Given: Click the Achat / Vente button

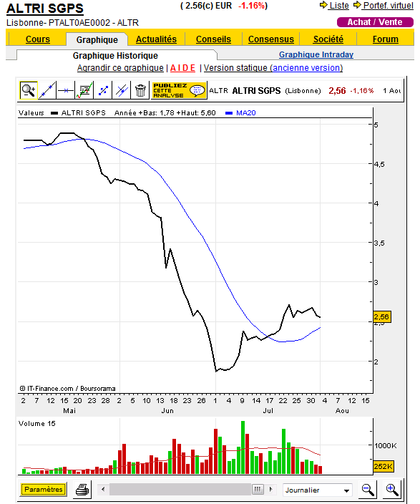Looking at the screenshot, I should 375,22.
